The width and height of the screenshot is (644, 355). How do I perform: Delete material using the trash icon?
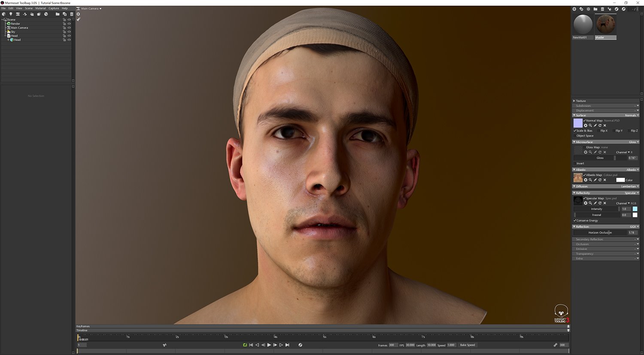click(602, 9)
